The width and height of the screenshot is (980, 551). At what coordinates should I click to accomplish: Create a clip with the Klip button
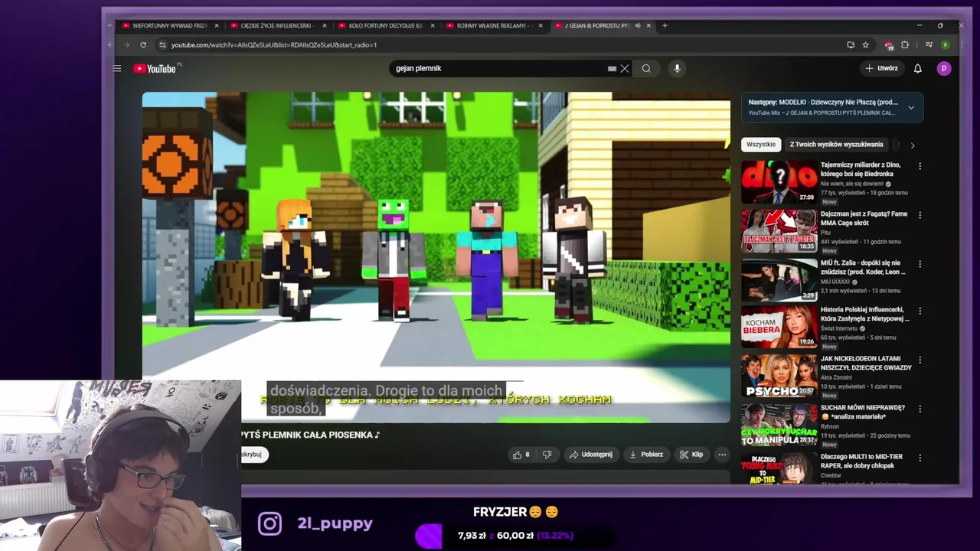click(x=691, y=455)
